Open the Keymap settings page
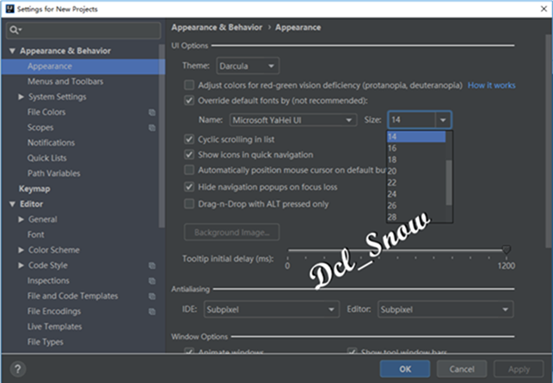Image resolution: width=553 pixels, height=383 pixels. pos(35,189)
